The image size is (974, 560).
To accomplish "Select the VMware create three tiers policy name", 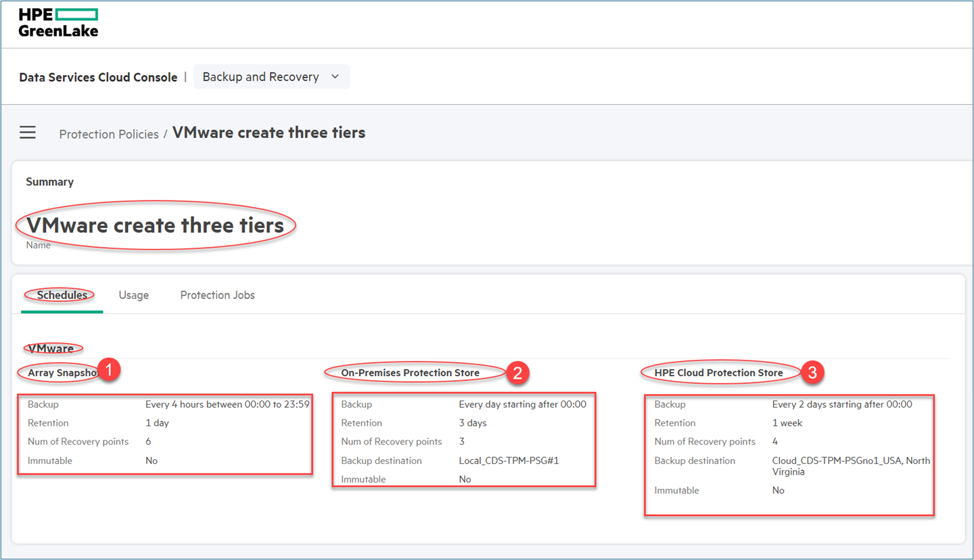I will [x=155, y=225].
